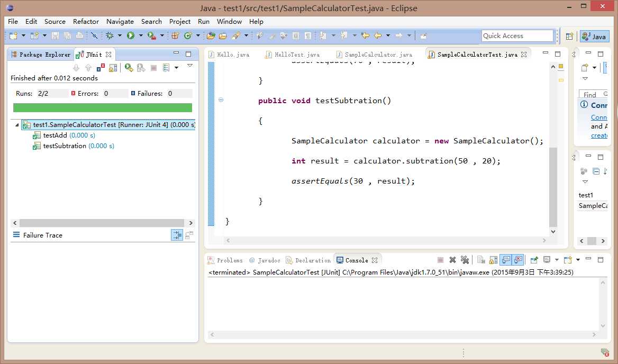
Task: Open the JUnit View Menu triangle
Action: (190, 66)
